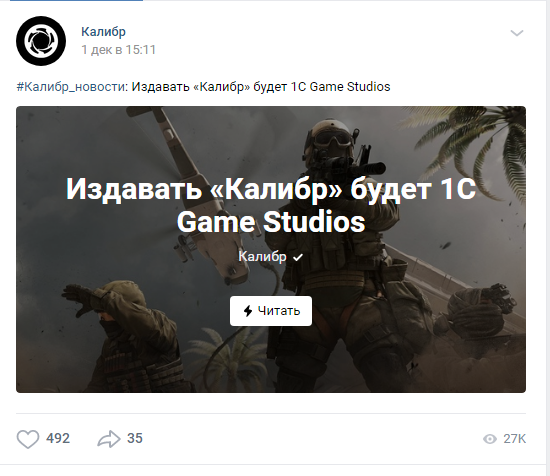
Task: Like the post with the heart icon
Action: pyautogui.click(x=28, y=439)
